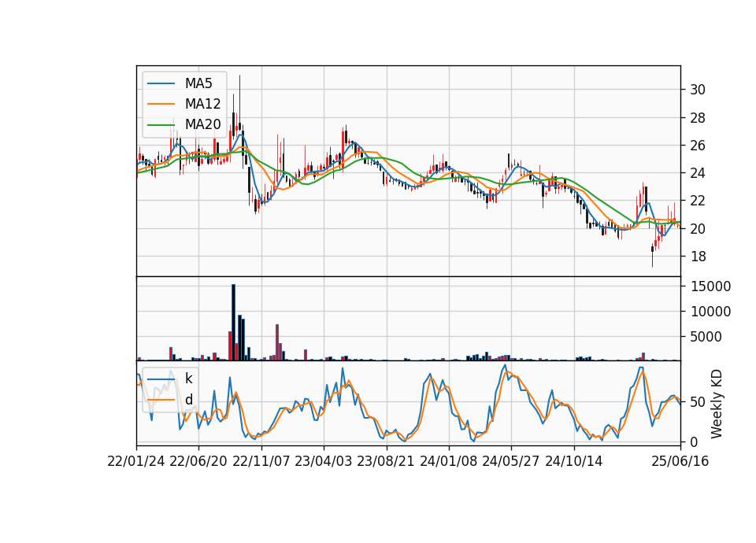Click the volume axis value 15000
The height and width of the screenshot is (543, 756).
(x=710, y=286)
